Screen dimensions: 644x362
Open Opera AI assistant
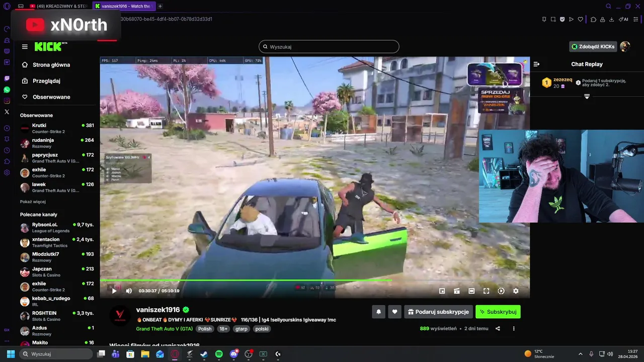[623, 19]
